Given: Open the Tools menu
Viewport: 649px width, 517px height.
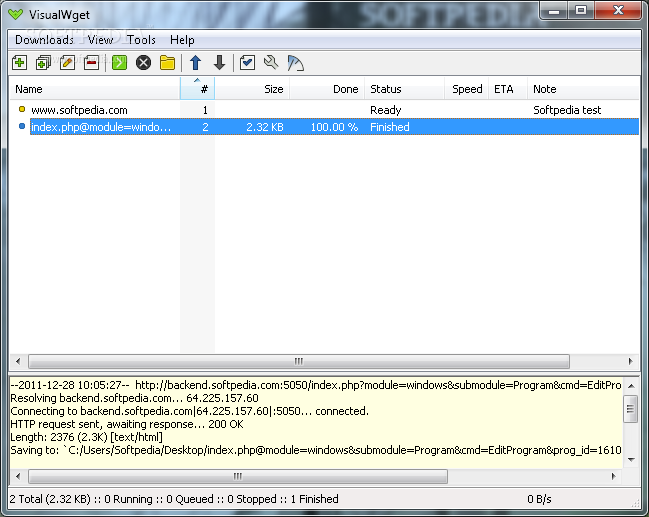Looking at the screenshot, I should coord(141,40).
